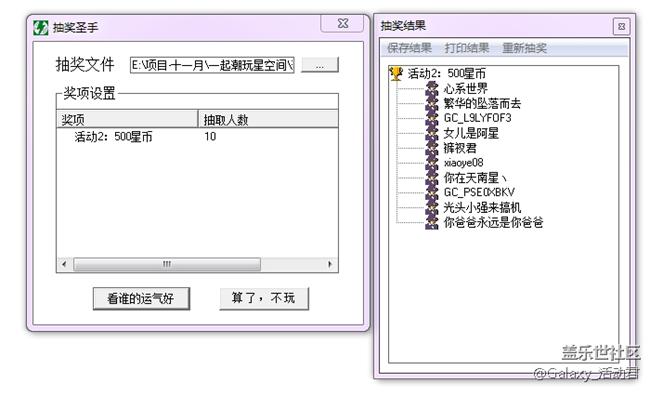This screenshot has height=396, width=650.
Task: Click the 抽奖文件 path input field
Action: pyautogui.click(x=212, y=65)
